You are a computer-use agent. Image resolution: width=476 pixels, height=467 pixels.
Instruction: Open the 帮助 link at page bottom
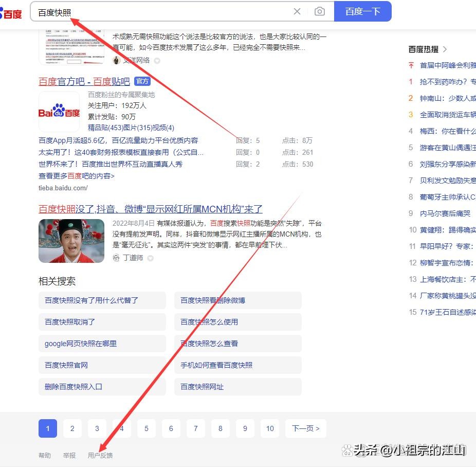(x=44, y=455)
